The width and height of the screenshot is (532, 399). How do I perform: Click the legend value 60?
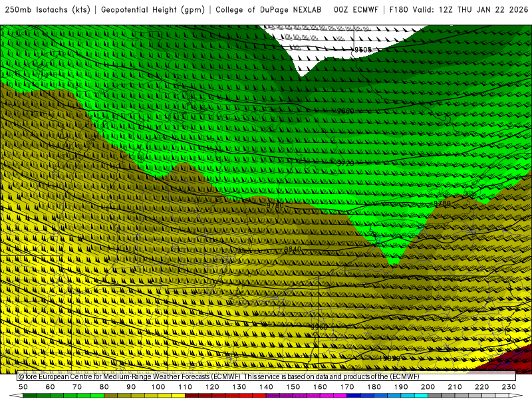click(x=51, y=387)
